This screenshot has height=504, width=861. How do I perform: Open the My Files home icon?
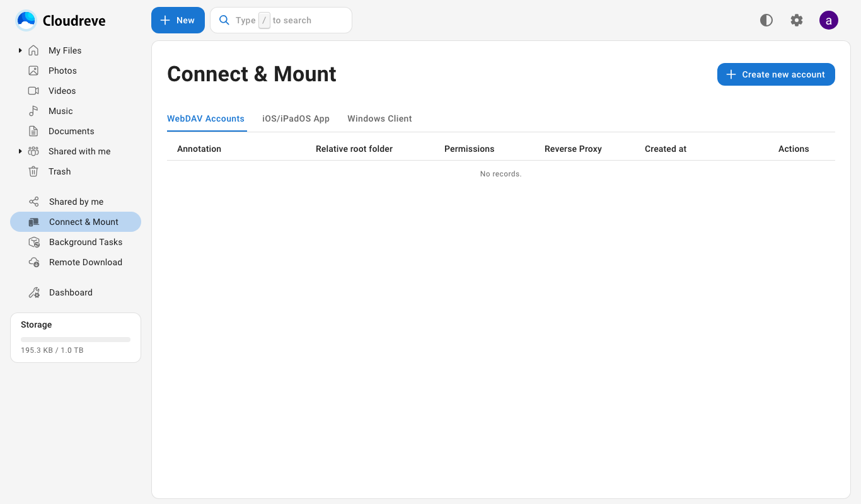click(33, 50)
